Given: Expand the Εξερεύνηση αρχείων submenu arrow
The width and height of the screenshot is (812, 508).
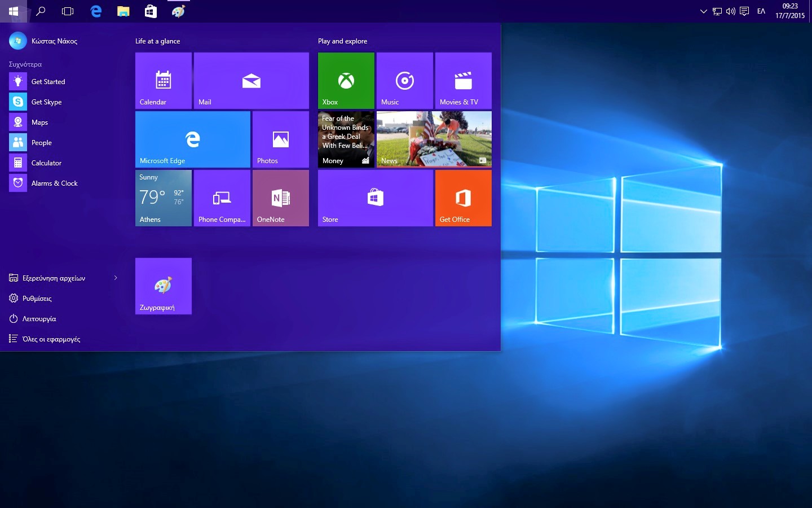Looking at the screenshot, I should [116, 278].
